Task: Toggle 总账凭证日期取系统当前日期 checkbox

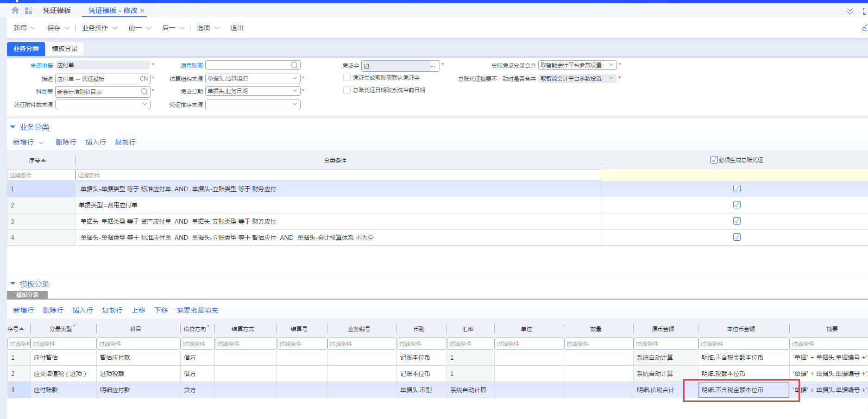Action: (347, 90)
